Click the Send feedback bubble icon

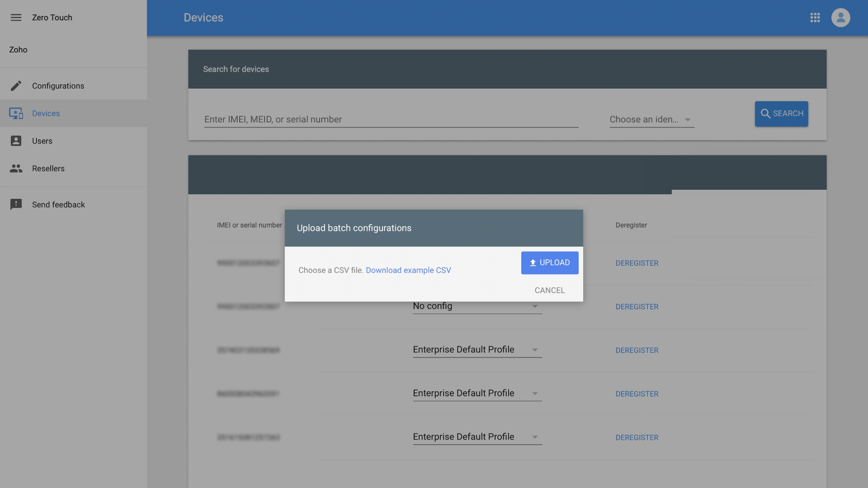(x=16, y=205)
